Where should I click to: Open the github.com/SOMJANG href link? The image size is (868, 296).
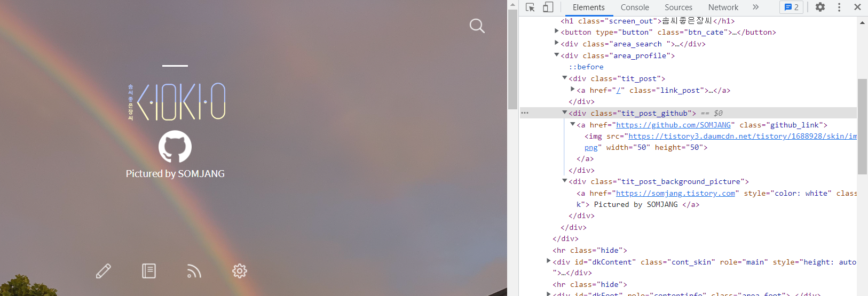pyautogui.click(x=673, y=125)
